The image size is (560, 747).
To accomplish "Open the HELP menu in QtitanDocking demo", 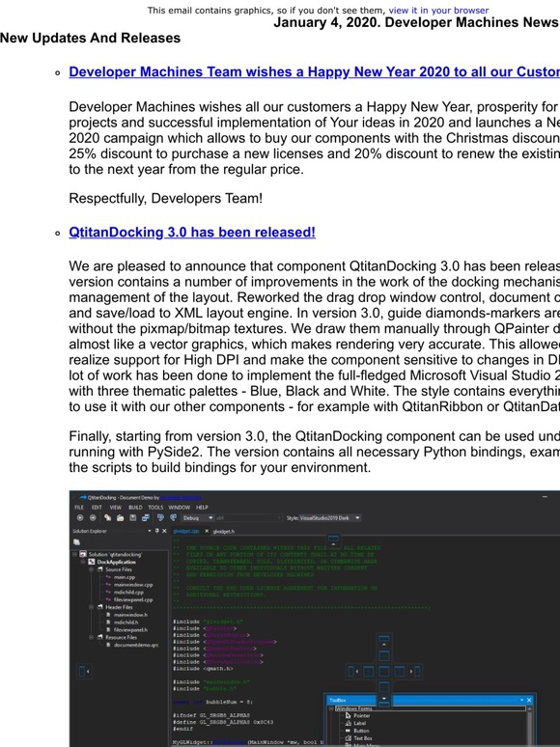I will pos(202,508).
